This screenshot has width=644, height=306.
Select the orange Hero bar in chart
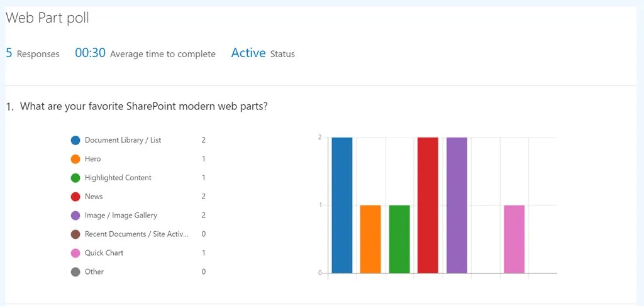(370, 239)
